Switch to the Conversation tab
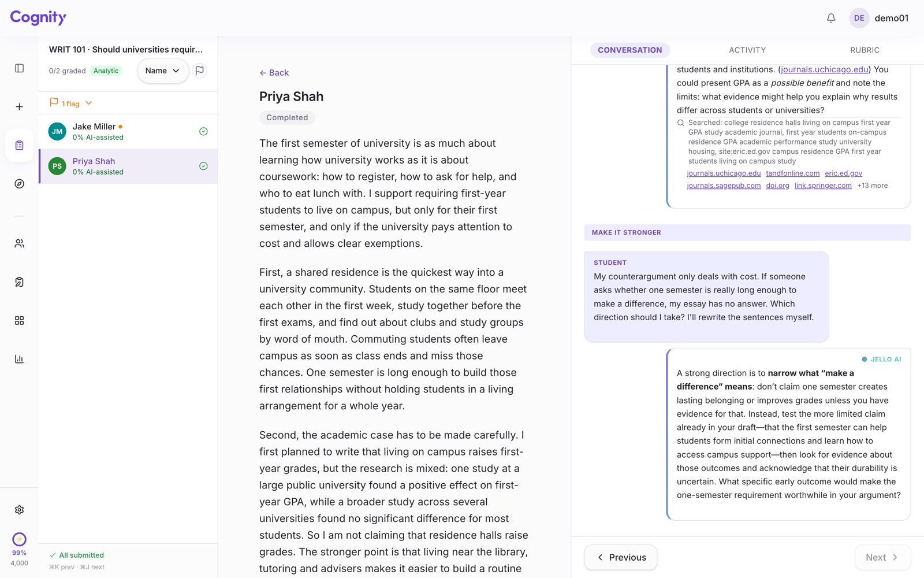The height and width of the screenshot is (578, 924). click(629, 50)
